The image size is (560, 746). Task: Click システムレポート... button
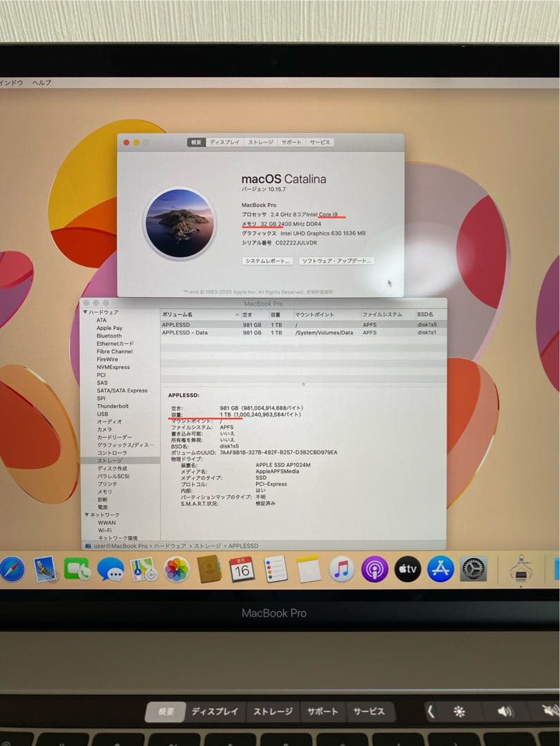(x=267, y=260)
